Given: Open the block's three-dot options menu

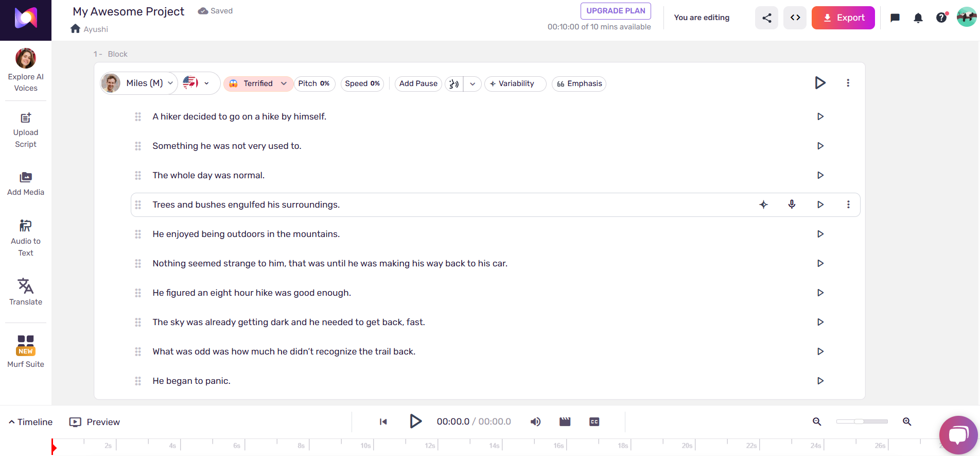Looking at the screenshot, I should tap(848, 83).
